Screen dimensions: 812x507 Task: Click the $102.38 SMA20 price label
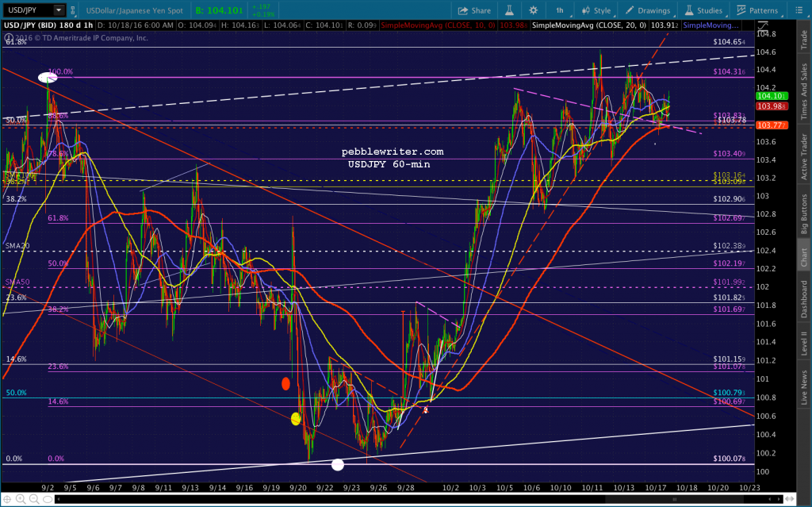tap(730, 246)
